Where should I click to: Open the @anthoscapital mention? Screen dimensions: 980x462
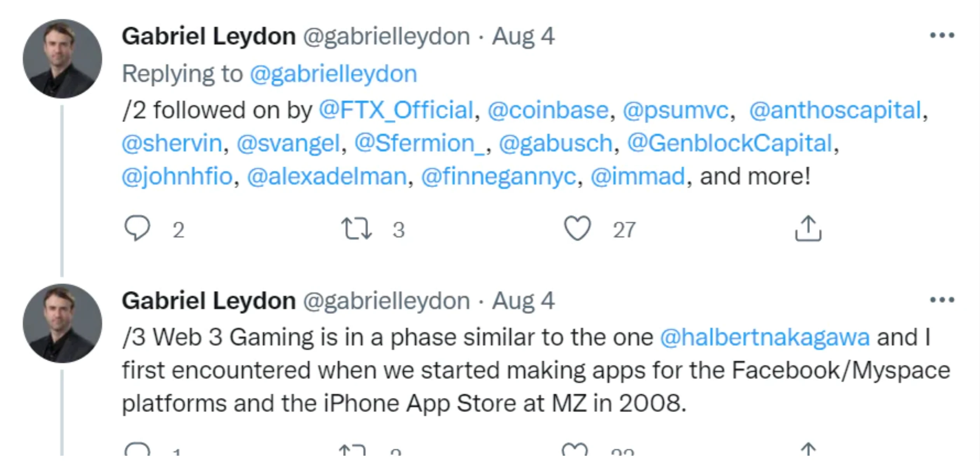tap(835, 110)
